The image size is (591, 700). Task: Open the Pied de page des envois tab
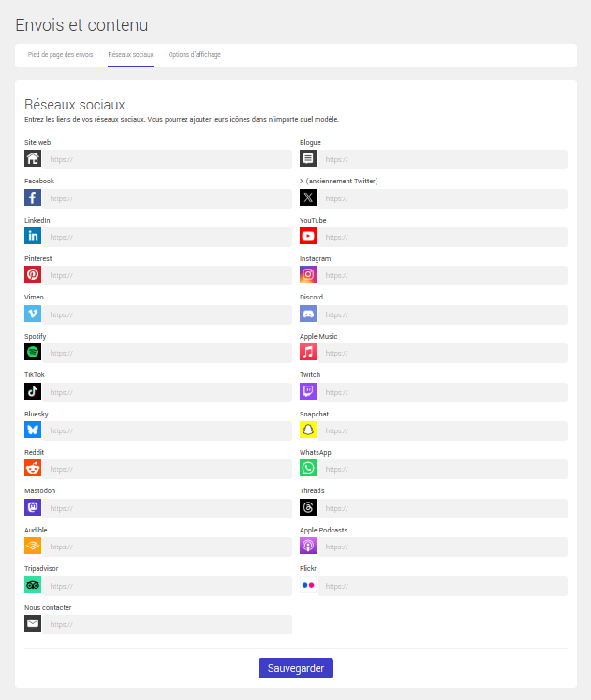tap(60, 55)
